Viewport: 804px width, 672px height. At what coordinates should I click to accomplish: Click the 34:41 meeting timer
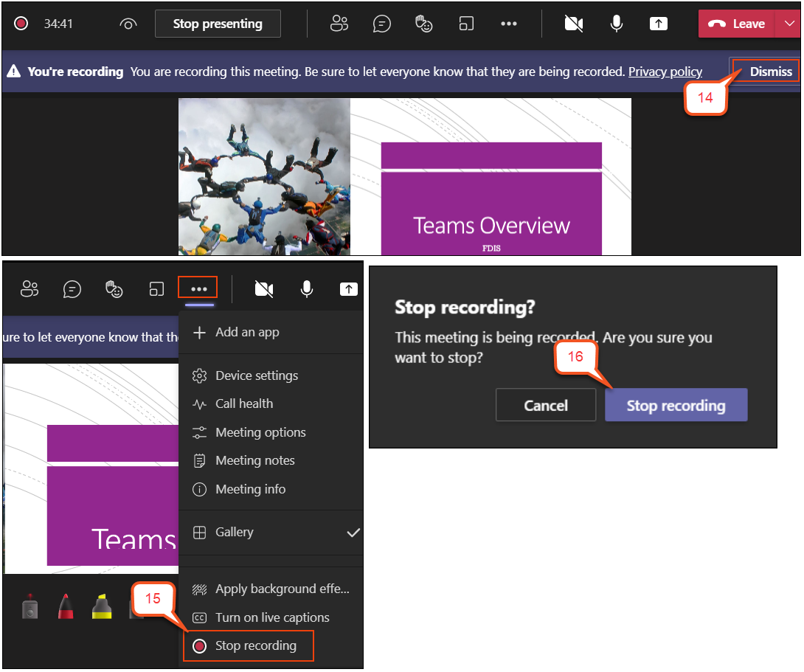[x=58, y=24]
